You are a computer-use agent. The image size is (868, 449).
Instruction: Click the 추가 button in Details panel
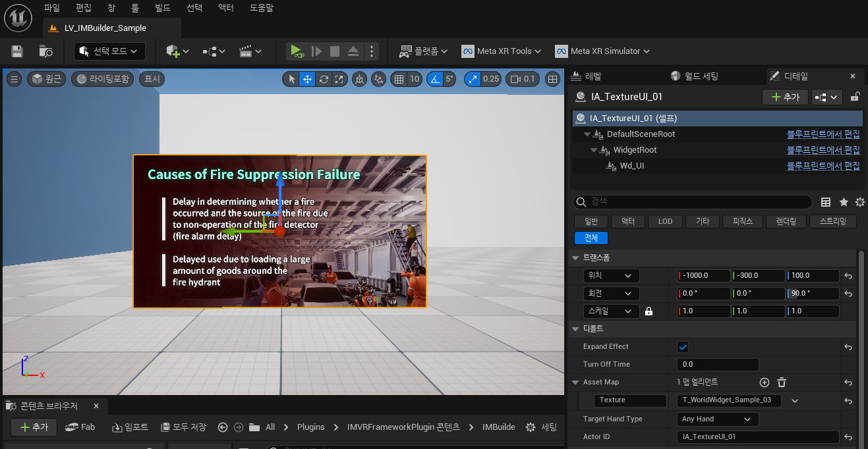(784, 97)
